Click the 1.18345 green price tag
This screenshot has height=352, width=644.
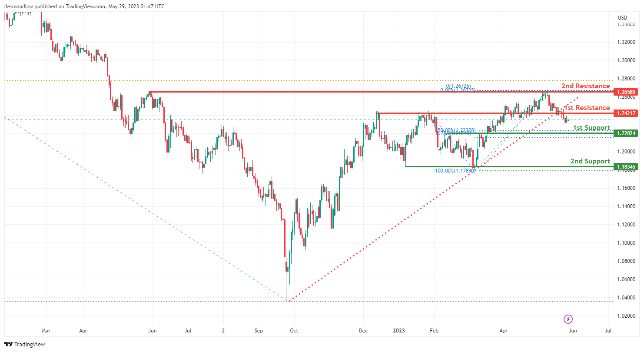[624, 166]
